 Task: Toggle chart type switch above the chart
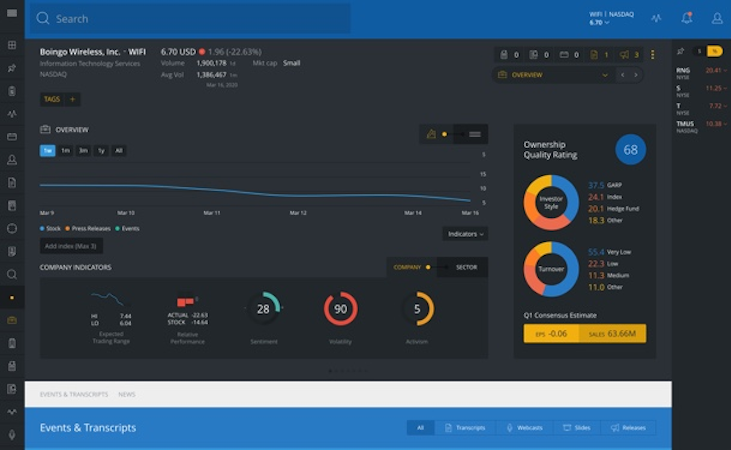454,134
